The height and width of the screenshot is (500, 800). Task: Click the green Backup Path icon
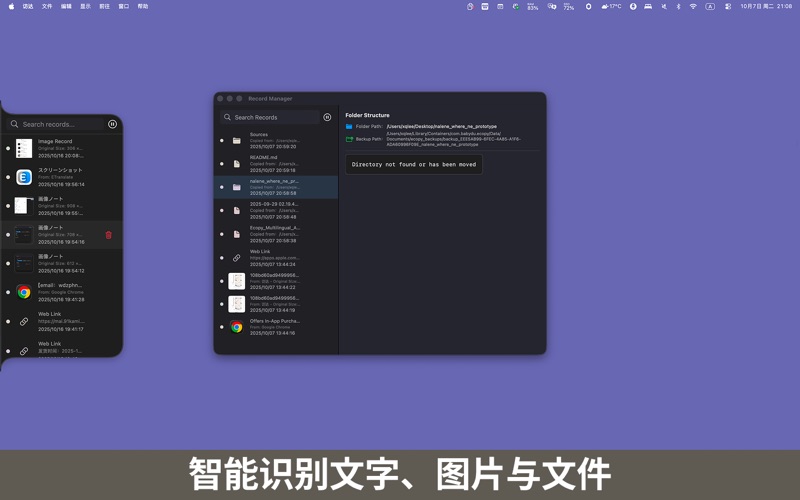pyautogui.click(x=349, y=139)
